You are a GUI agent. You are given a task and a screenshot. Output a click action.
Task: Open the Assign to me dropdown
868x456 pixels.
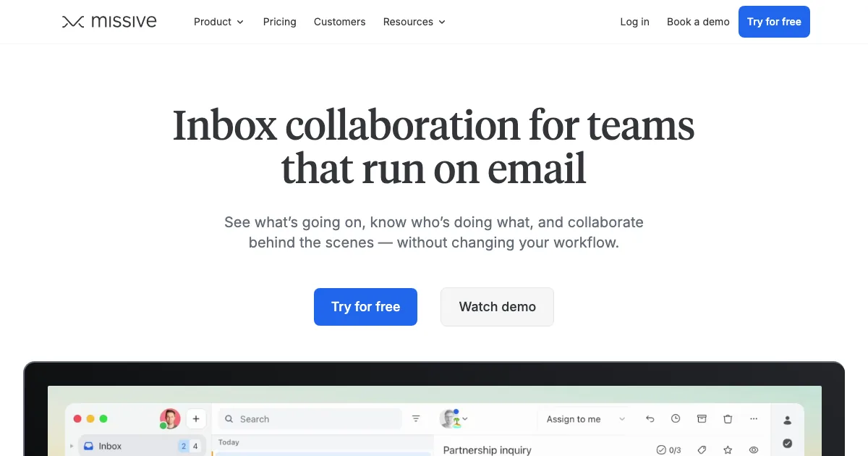(584, 419)
